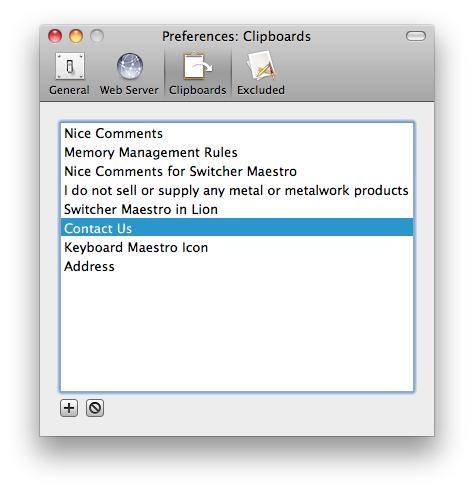Add a new named clipboard with plus button
Image resolution: width=474 pixels, height=491 pixels.
click(69, 408)
